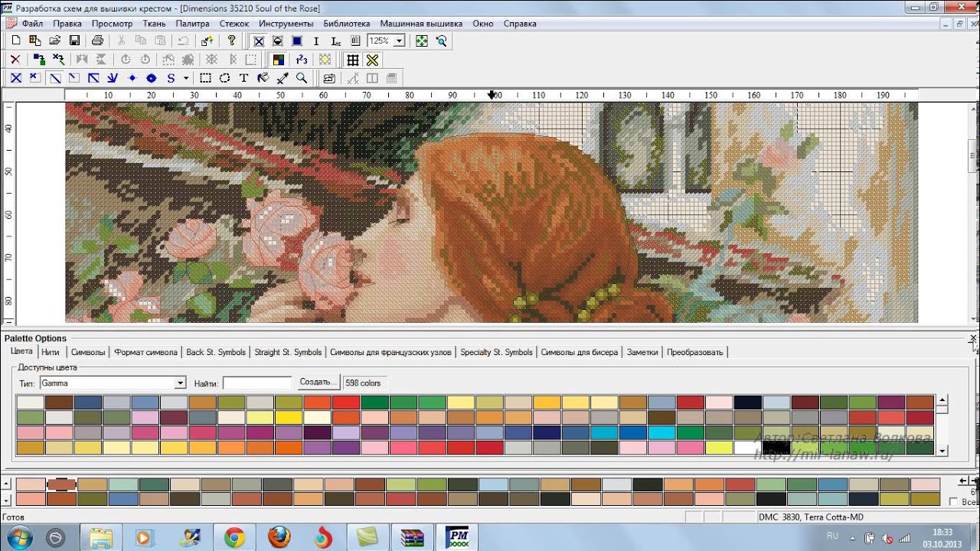
Task: Click the four-color blocks display icon
Action: 279,60
